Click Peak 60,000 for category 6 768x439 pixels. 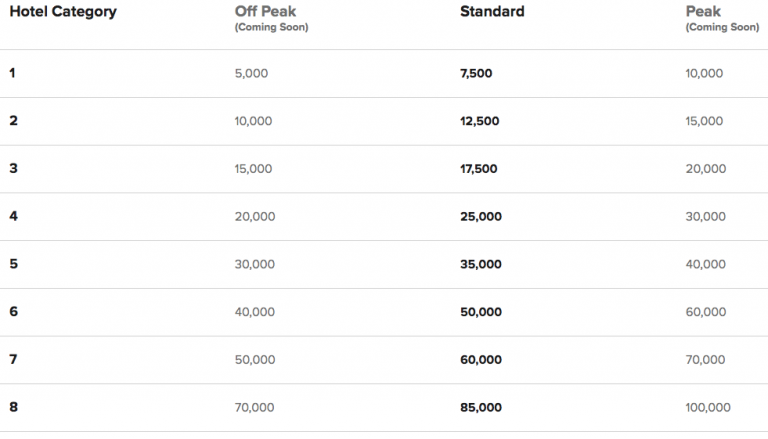[x=704, y=312]
